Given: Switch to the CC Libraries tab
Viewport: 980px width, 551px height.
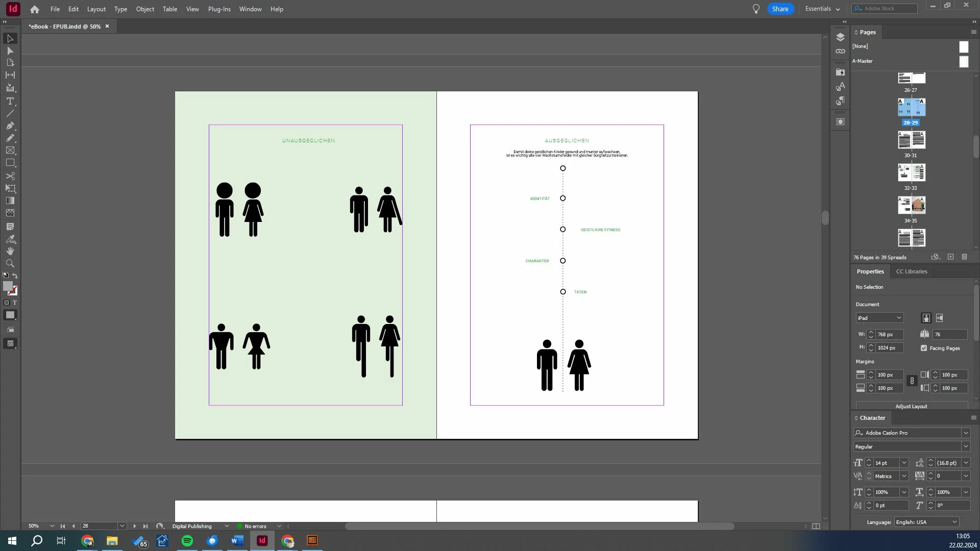Looking at the screenshot, I should pyautogui.click(x=911, y=271).
